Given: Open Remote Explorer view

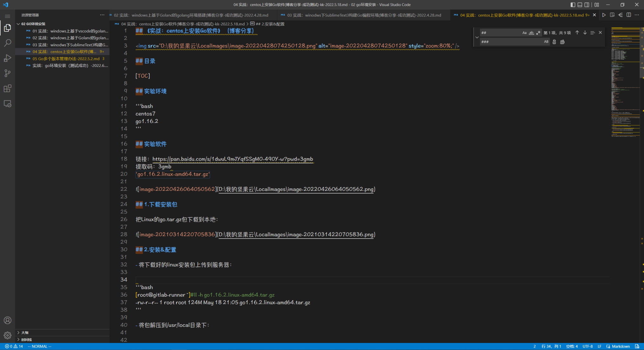Looking at the screenshot, I should 8,104.
